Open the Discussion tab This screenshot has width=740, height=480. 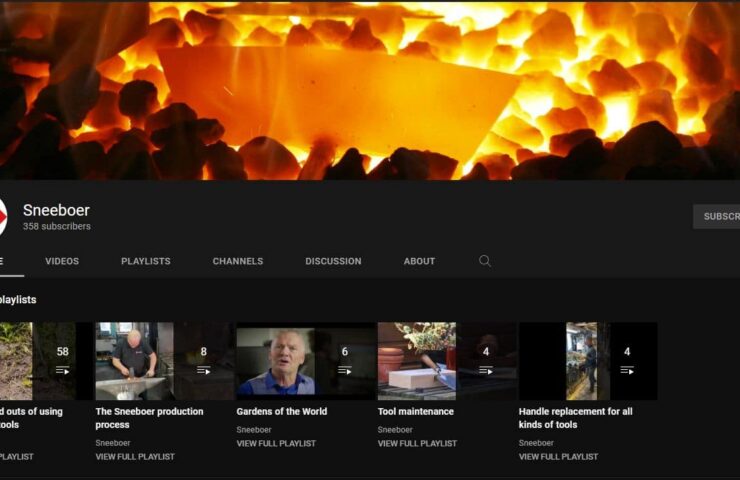click(x=333, y=261)
